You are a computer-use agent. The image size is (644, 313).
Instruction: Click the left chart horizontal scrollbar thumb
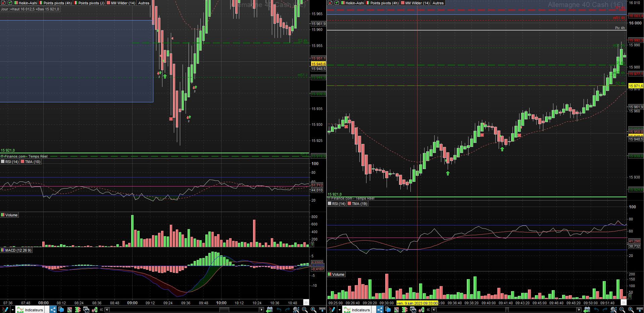pos(224,310)
